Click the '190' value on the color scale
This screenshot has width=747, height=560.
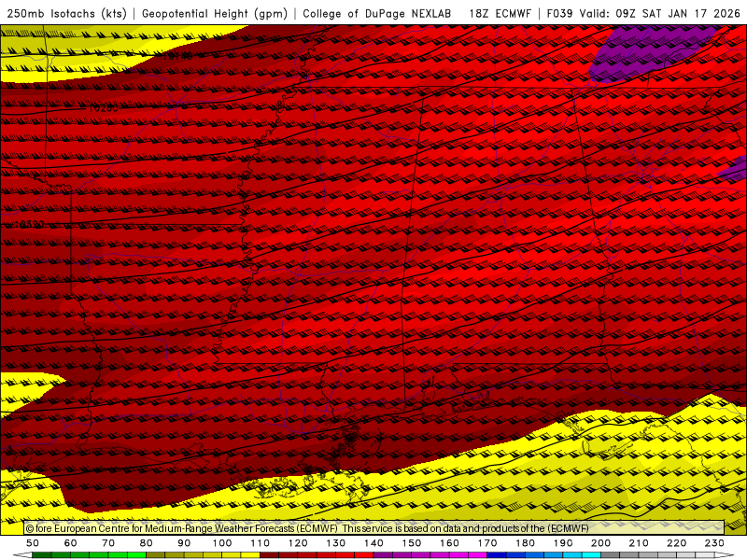click(563, 543)
